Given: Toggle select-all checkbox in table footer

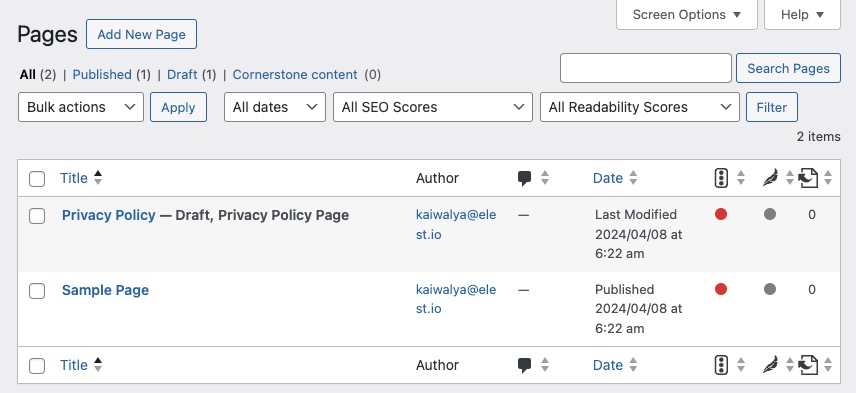Looking at the screenshot, I should tap(37, 366).
